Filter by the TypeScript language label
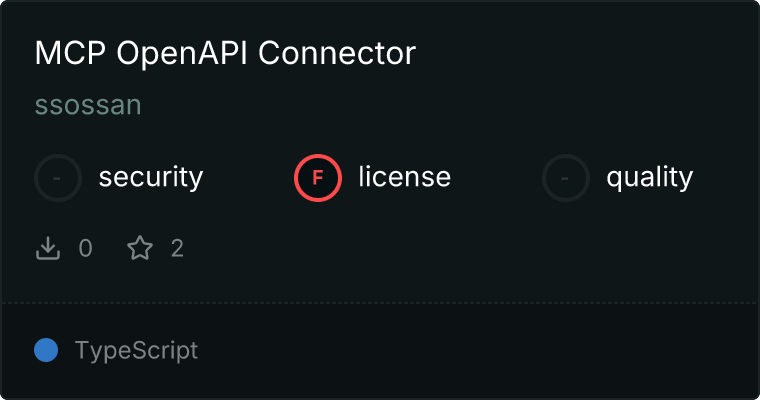 [x=136, y=350]
